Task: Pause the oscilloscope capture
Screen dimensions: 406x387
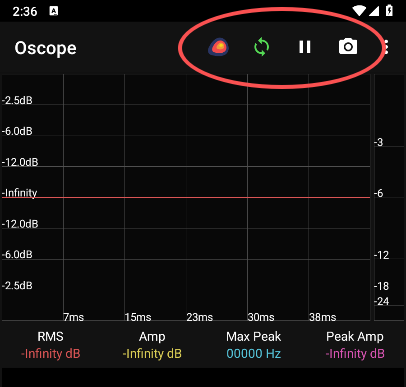Action: 305,47
